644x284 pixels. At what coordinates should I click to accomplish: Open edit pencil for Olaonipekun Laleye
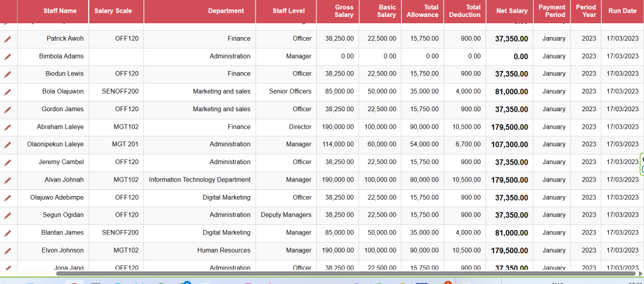[8, 145]
